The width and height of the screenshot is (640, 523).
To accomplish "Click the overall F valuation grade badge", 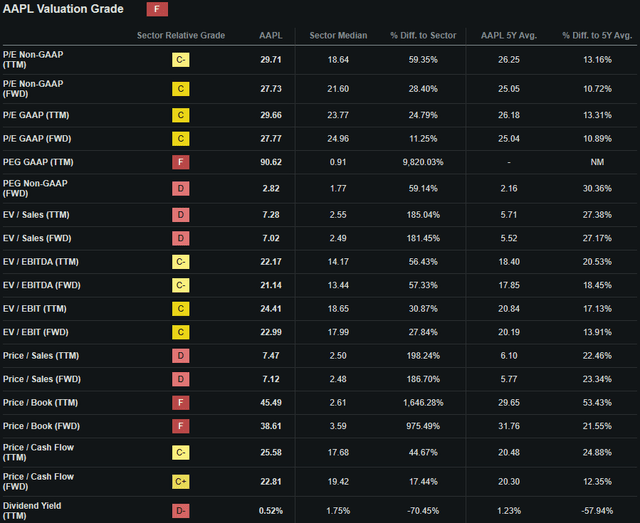I will pyautogui.click(x=157, y=9).
